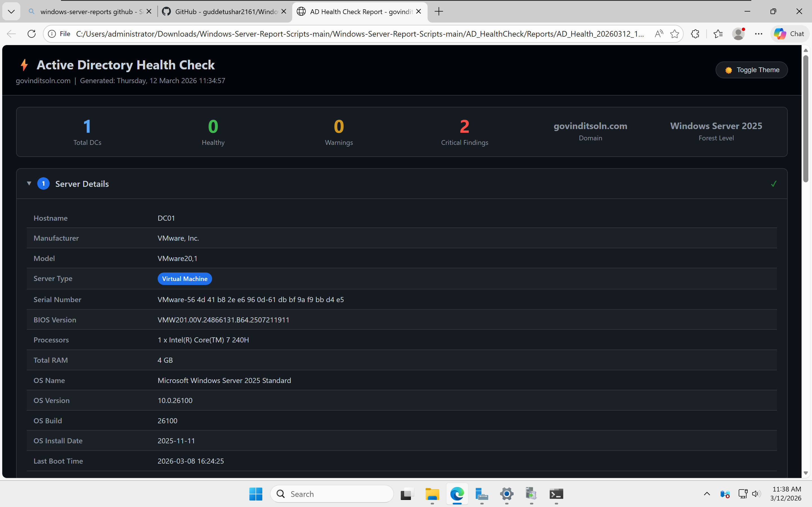Click the Hostname value DC01
The image size is (812, 507).
(166, 218)
